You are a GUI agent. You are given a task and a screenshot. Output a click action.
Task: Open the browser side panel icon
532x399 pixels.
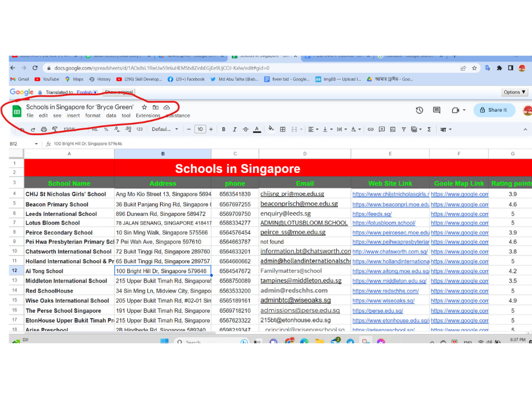click(511, 68)
